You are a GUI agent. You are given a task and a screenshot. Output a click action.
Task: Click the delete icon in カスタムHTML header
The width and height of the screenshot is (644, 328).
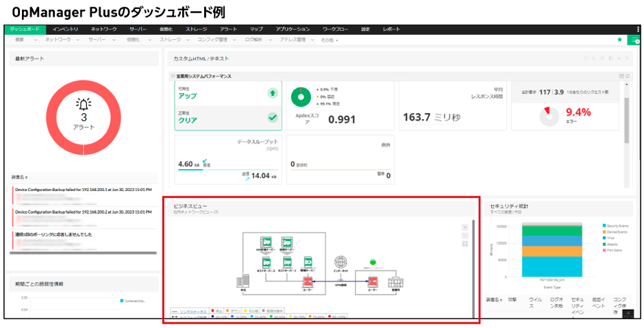pyautogui.click(x=627, y=59)
